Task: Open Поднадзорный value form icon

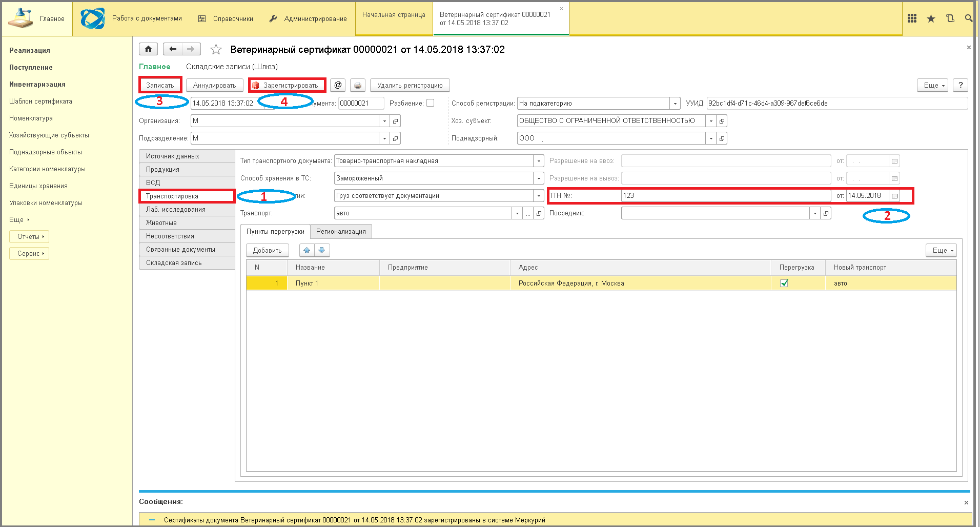Action: 722,138
